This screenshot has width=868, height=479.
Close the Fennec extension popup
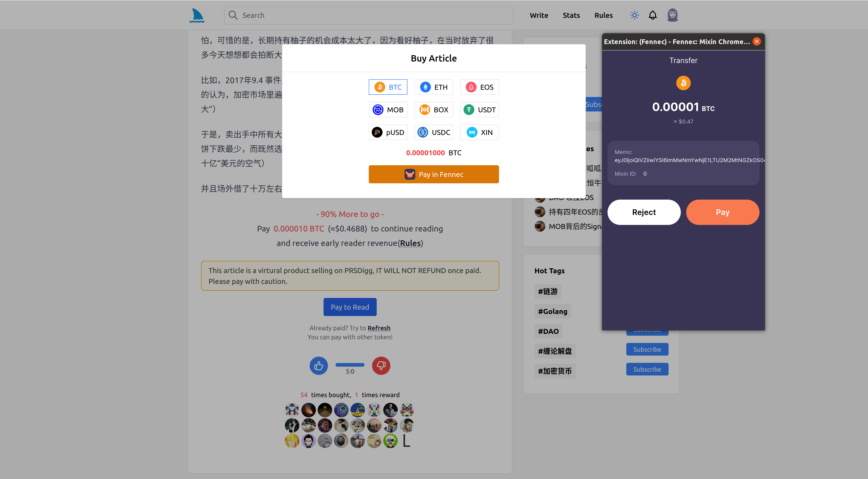[757, 41]
